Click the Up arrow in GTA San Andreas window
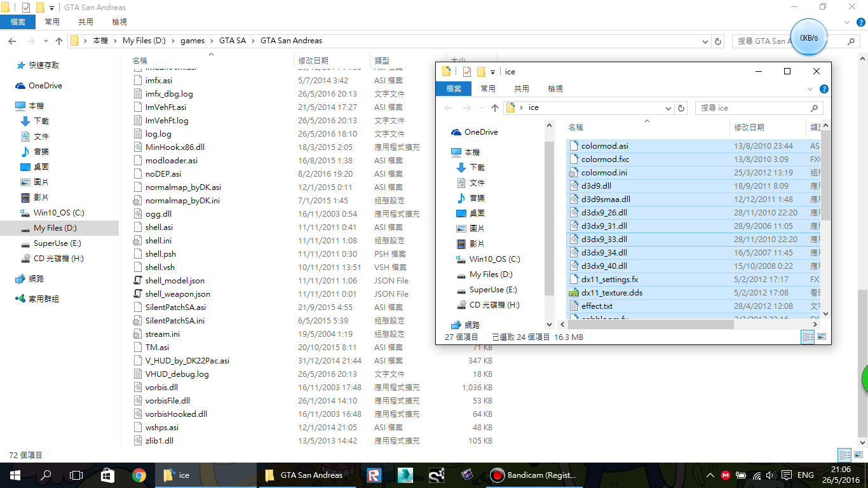Screen dimensions: 868x488 click(59, 41)
